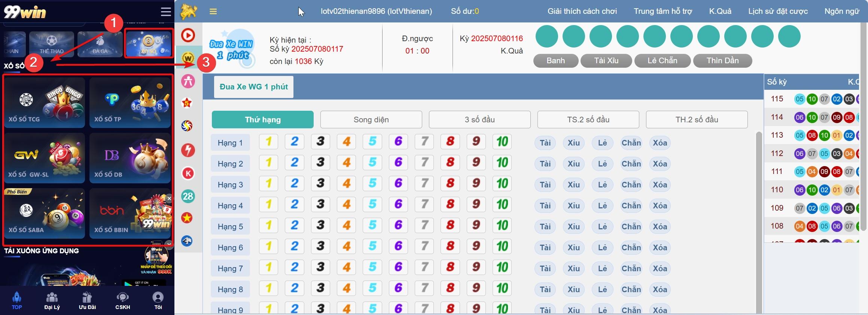
Task: Select Tài in Hạng 1 row
Action: [545, 143]
